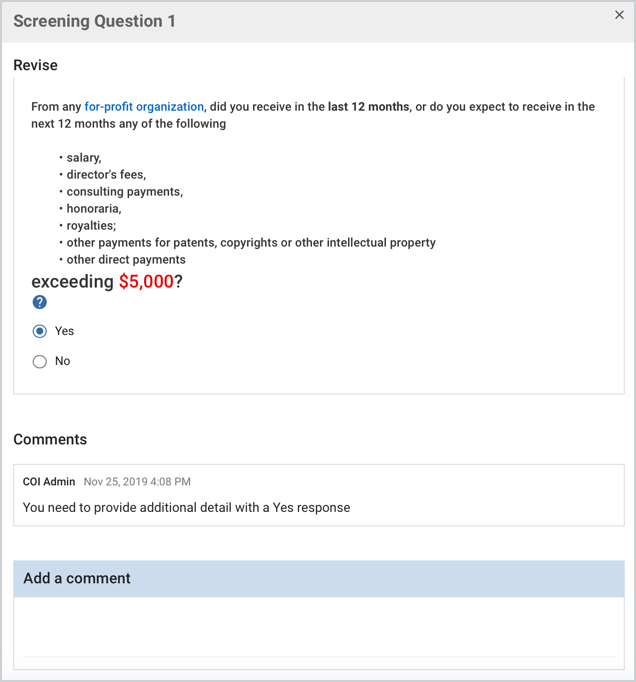Click the blue help question mark icon
This screenshot has width=636, height=682.
coord(40,302)
